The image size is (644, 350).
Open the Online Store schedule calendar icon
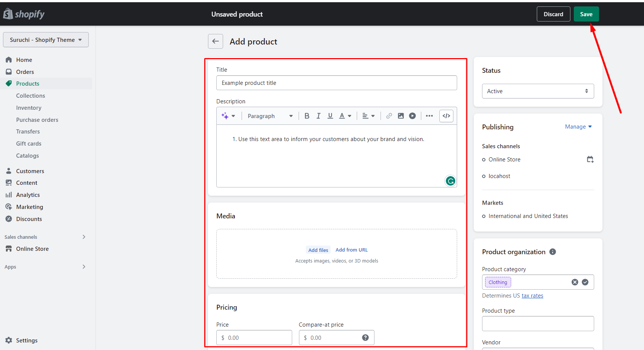(x=590, y=160)
